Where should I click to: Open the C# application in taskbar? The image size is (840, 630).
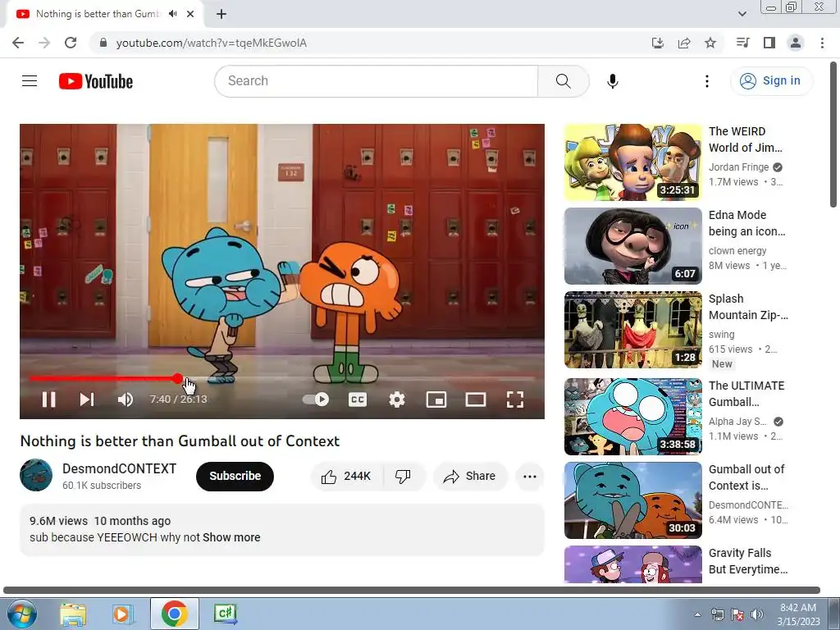(226, 614)
